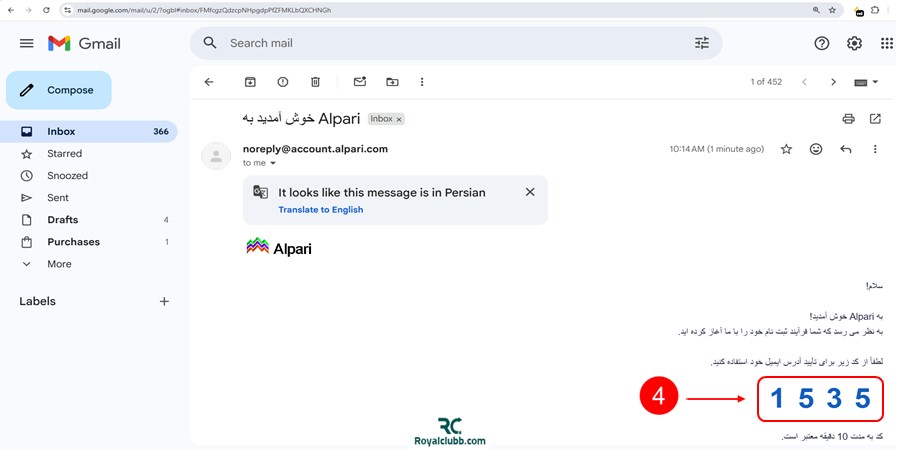Go forward in the browser

[x=28, y=10]
